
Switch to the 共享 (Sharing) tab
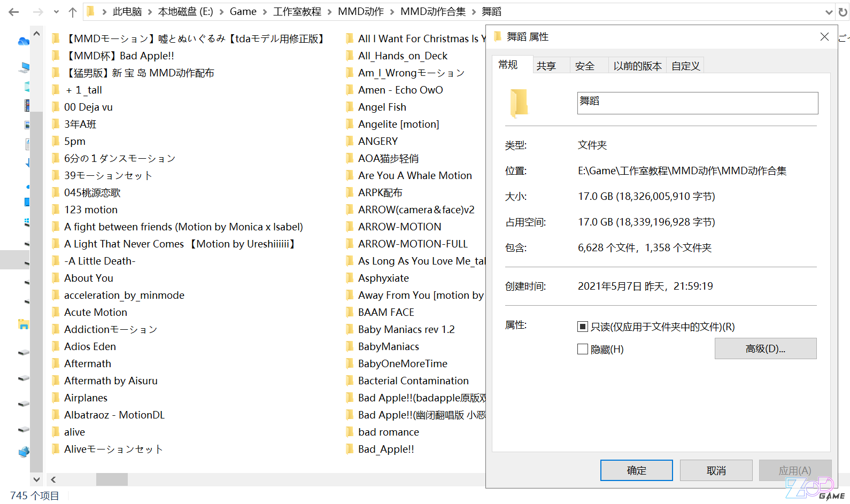(x=546, y=66)
